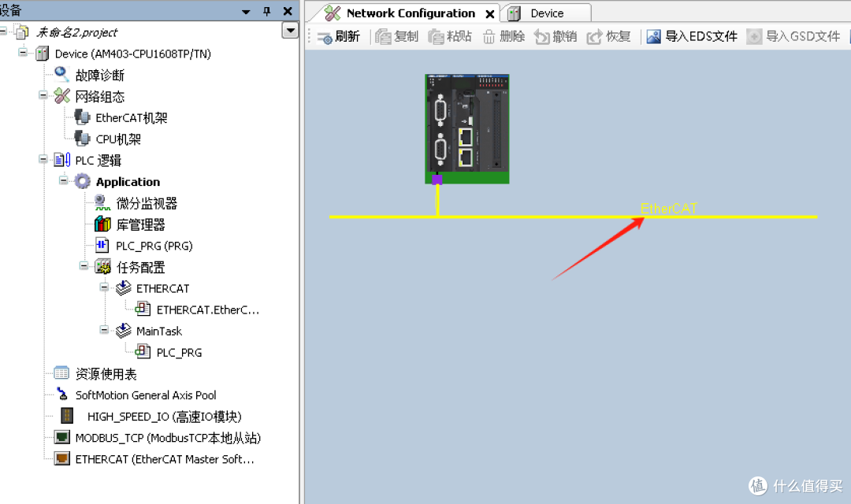The height and width of the screenshot is (504, 851).
Task: Close the Network Configuration tab
Action: pyautogui.click(x=489, y=13)
